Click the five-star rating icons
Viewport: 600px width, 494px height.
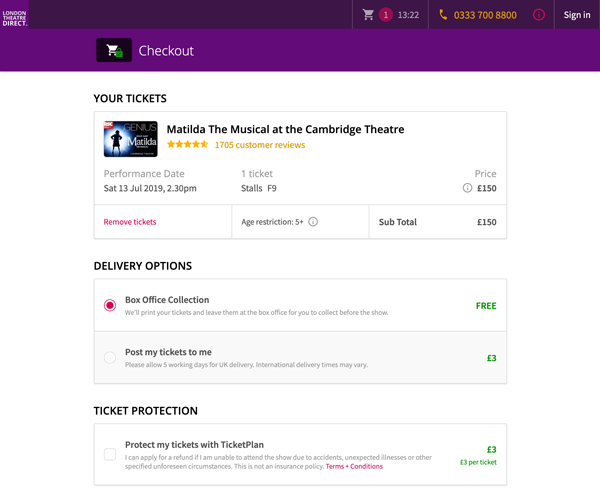click(188, 144)
